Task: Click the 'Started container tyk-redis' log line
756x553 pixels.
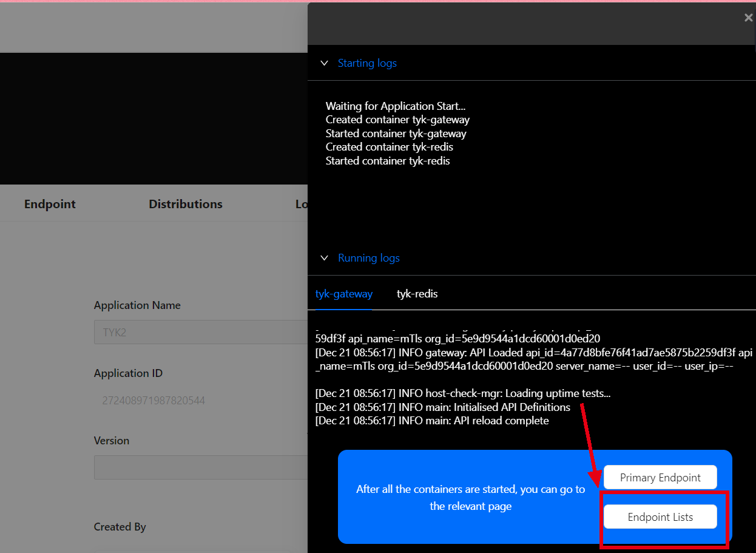Action: [x=388, y=161]
